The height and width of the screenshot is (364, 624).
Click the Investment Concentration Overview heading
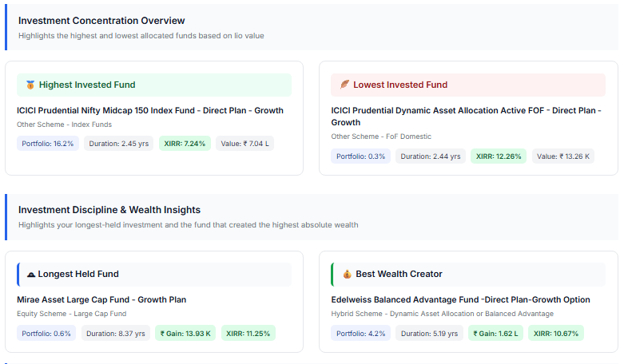point(101,21)
